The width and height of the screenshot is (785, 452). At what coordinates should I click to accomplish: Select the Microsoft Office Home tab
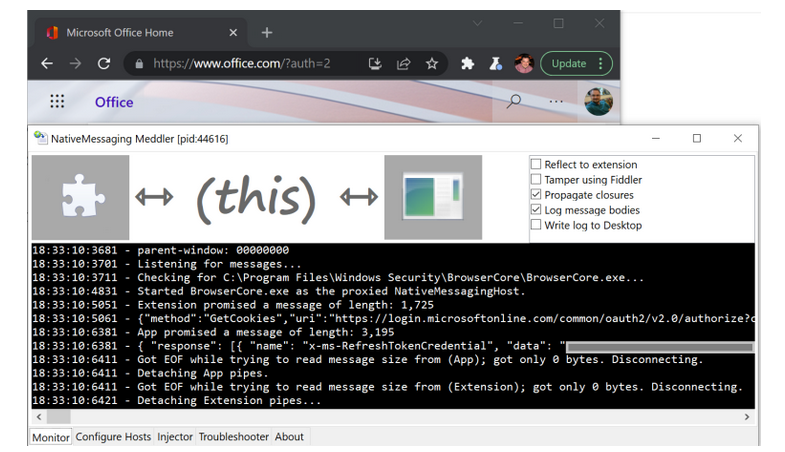pos(142,33)
